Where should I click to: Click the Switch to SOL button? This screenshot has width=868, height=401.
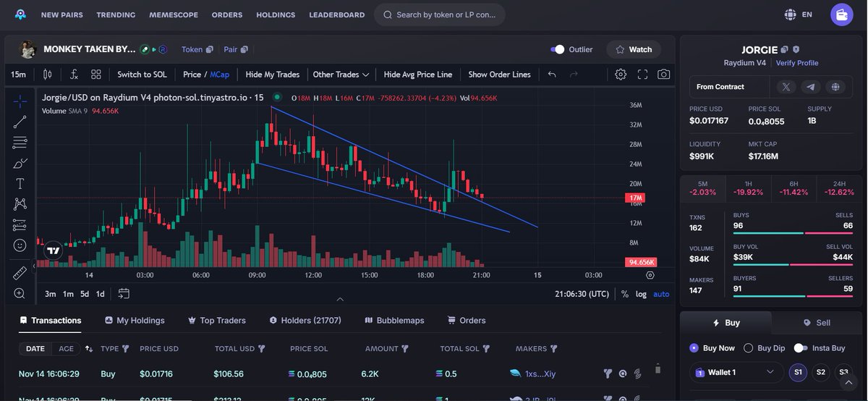[142, 74]
